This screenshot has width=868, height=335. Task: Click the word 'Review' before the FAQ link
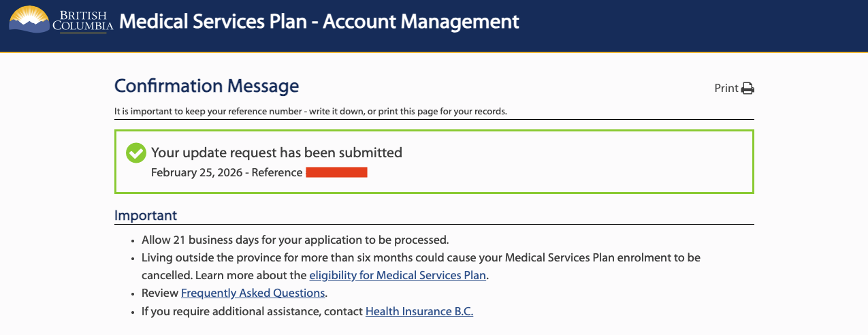tap(159, 293)
